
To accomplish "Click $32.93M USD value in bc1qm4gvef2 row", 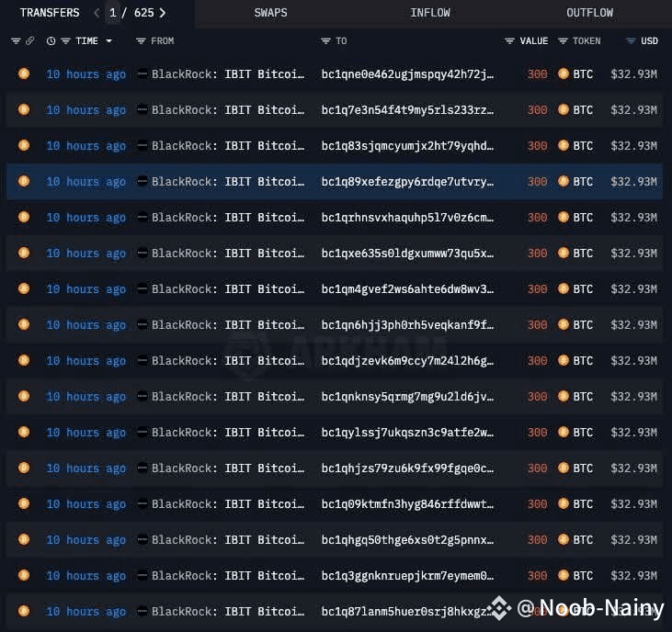I will (x=634, y=289).
